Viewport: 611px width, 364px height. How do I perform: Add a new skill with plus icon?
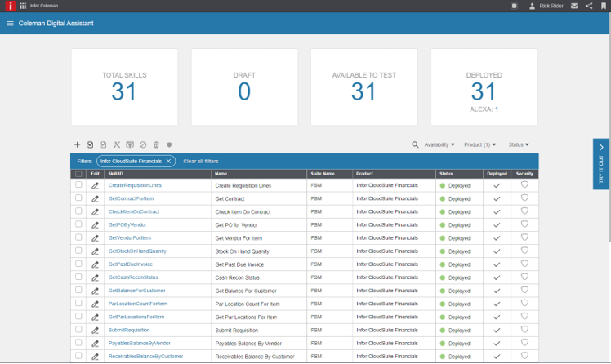pyautogui.click(x=77, y=144)
